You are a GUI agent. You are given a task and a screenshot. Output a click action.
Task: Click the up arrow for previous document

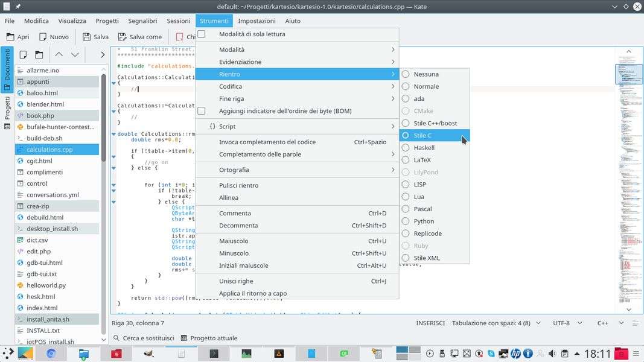pos(59,54)
